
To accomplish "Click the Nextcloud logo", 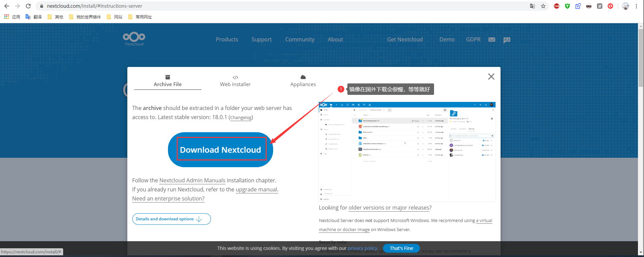I will click(x=134, y=39).
